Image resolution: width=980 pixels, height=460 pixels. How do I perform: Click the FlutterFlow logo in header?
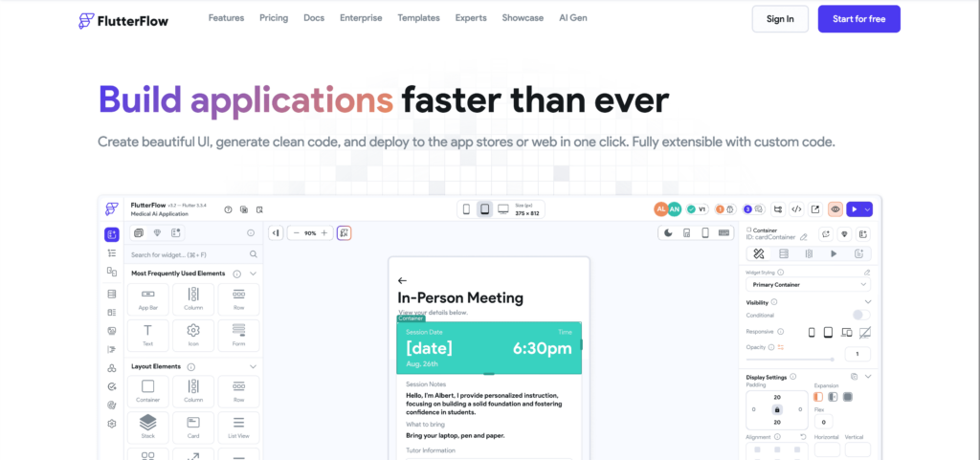click(x=123, y=20)
